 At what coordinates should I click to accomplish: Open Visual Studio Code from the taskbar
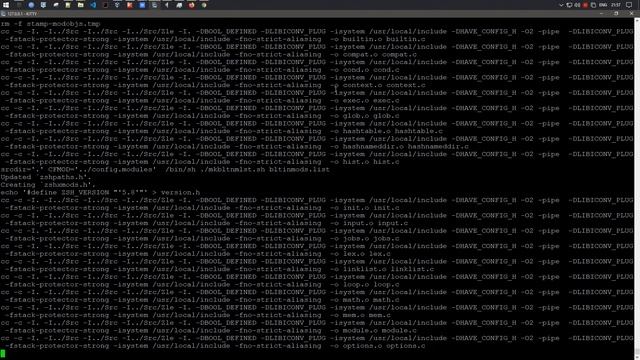[93, 5]
